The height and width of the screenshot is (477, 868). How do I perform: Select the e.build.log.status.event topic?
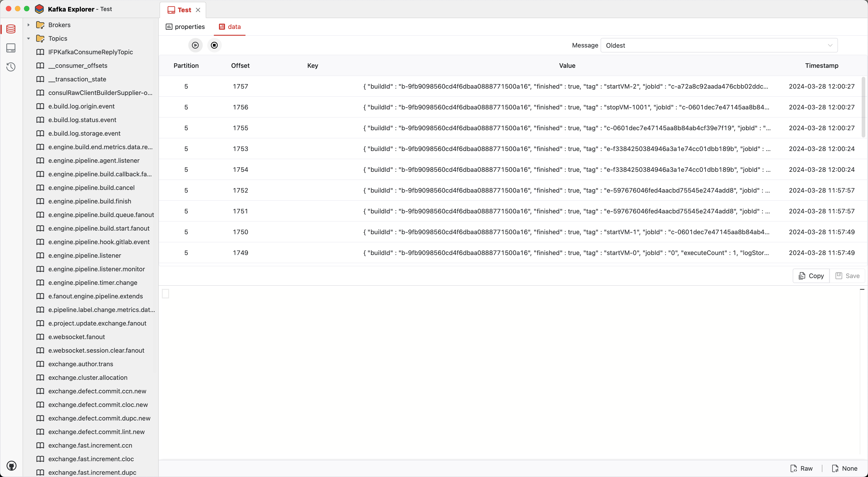pos(82,120)
